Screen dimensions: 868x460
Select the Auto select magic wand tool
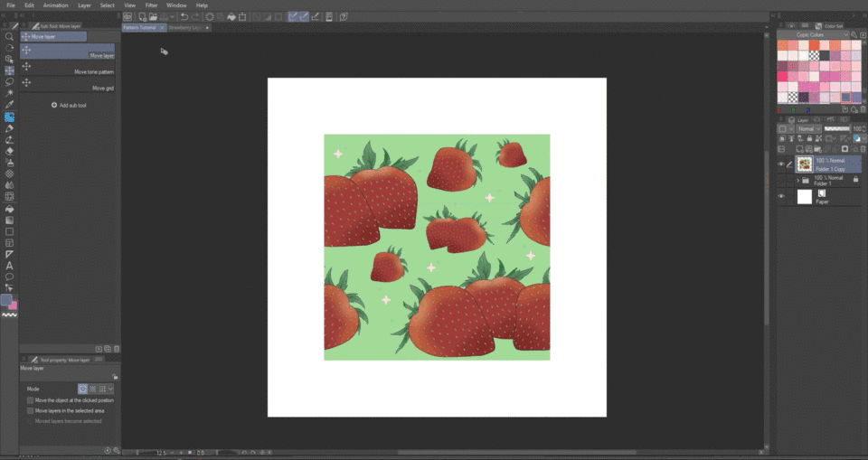click(9, 93)
